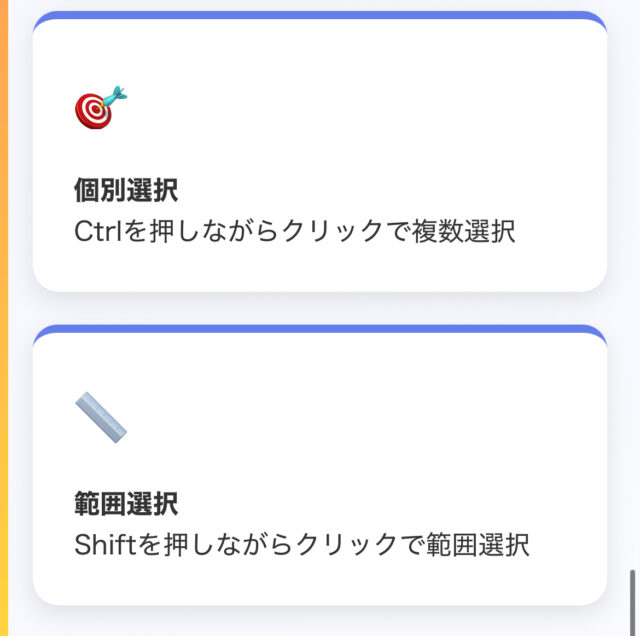Click the word Ctrl in the description
640x636 pixels.
coord(95,231)
